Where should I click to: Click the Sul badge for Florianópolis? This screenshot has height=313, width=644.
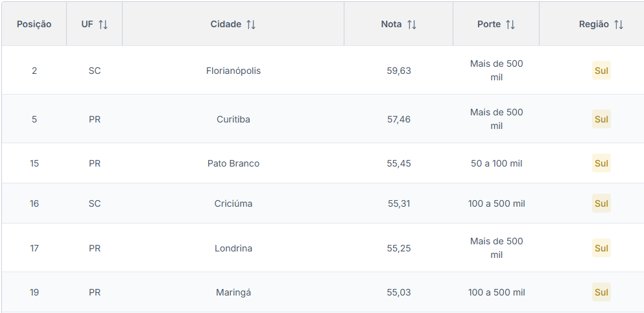point(601,71)
